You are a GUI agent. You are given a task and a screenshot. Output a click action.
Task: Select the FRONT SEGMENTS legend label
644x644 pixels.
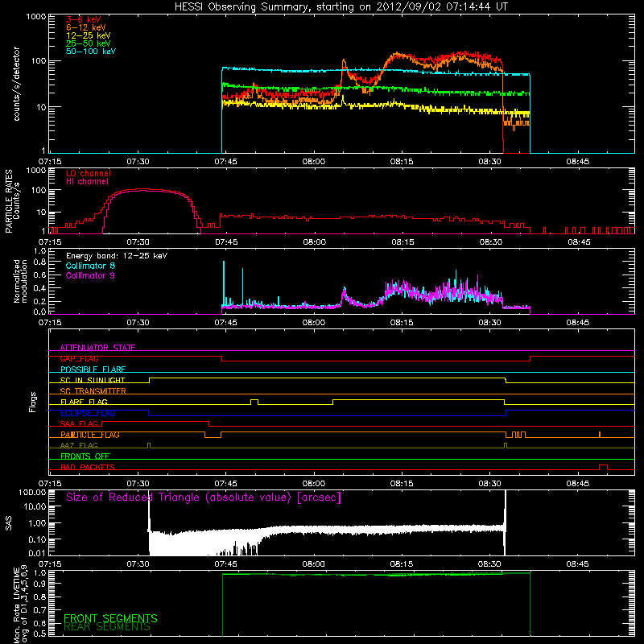click(110, 618)
